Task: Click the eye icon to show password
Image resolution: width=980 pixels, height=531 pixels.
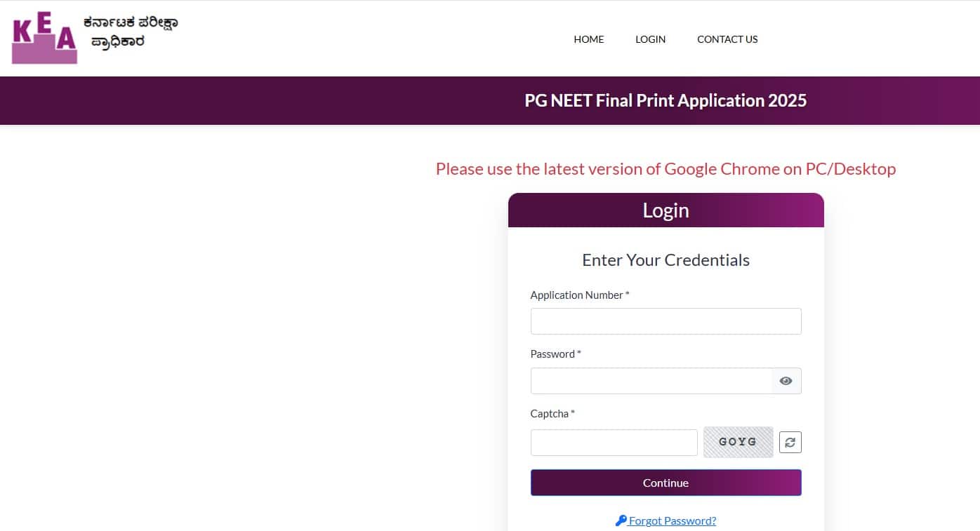Action: click(x=786, y=380)
